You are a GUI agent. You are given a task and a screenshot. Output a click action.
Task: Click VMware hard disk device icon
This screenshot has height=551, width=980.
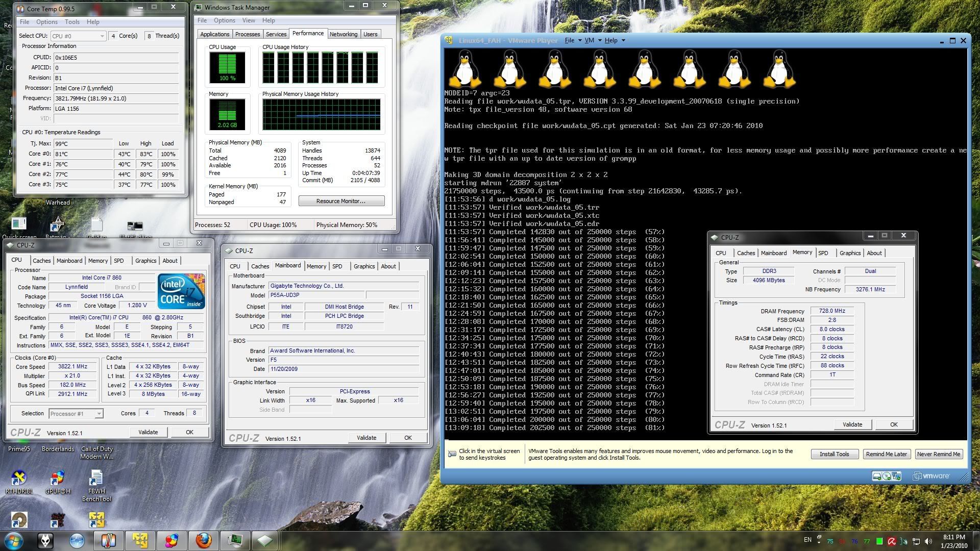877,476
